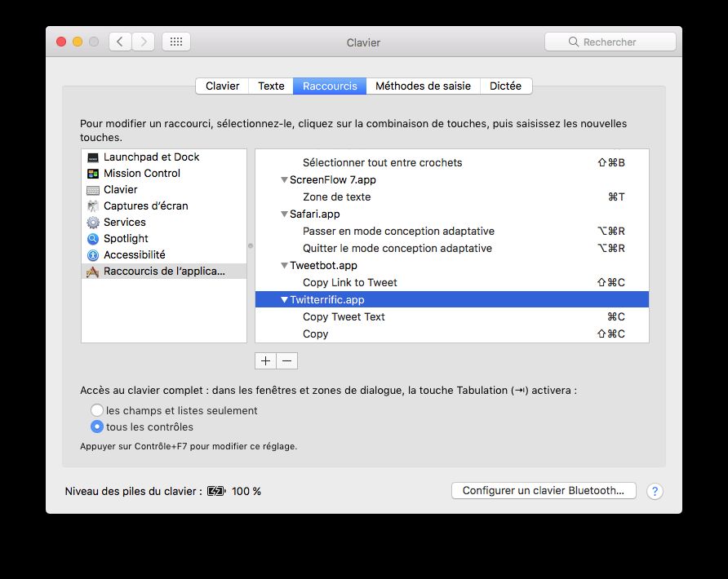728x579 pixels.
Task: Click the Rechercher search field
Action: [x=610, y=42]
